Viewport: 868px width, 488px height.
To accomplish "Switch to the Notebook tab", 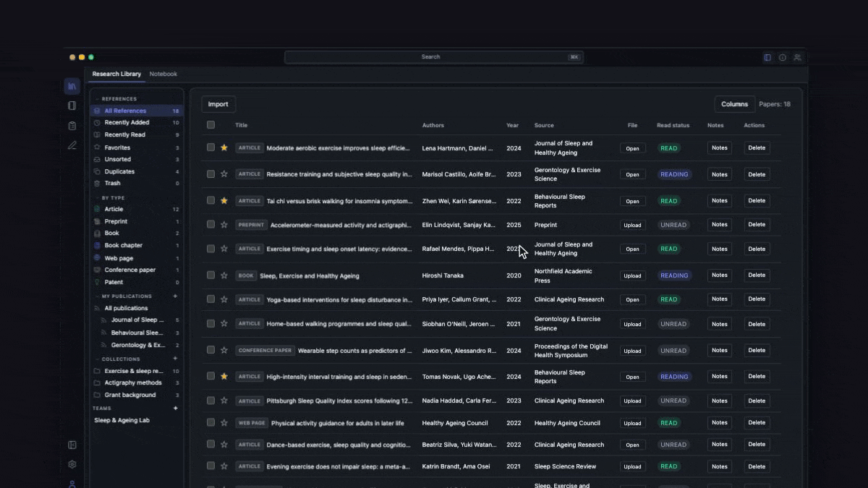I will point(163,74).
